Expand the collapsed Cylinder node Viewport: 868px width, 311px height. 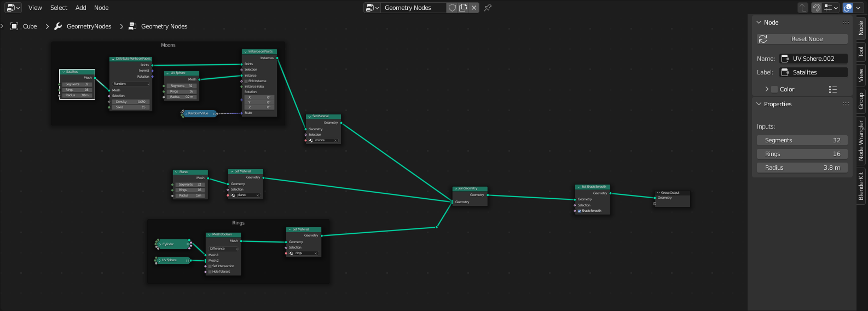[x=160, y=244]
